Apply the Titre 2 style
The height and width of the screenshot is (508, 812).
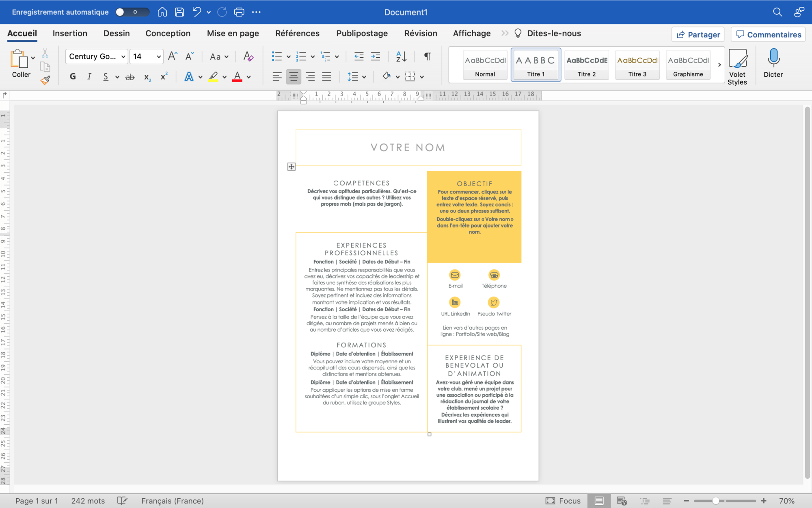tap(587, 65)
